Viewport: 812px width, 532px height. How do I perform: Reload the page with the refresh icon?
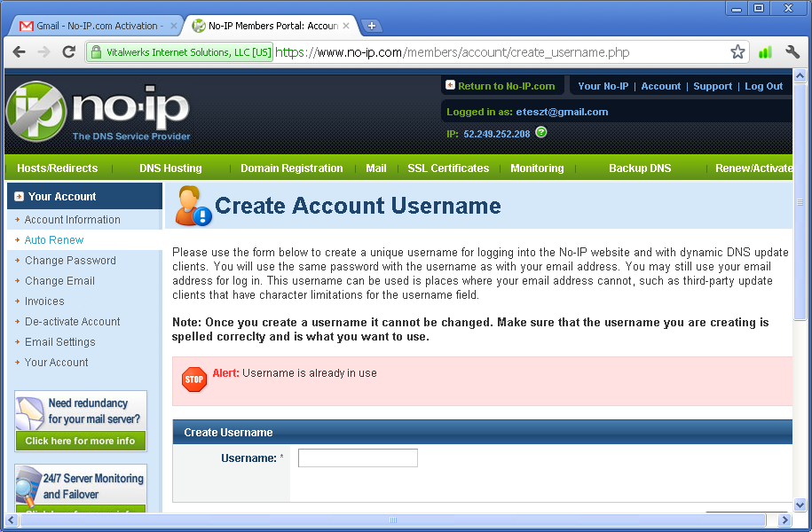(69, 51)
